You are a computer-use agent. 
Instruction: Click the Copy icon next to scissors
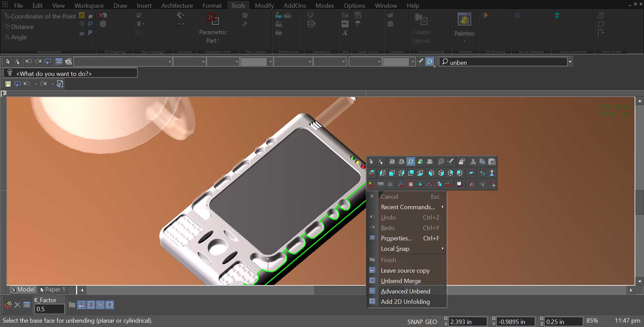(x=482, y=162)
